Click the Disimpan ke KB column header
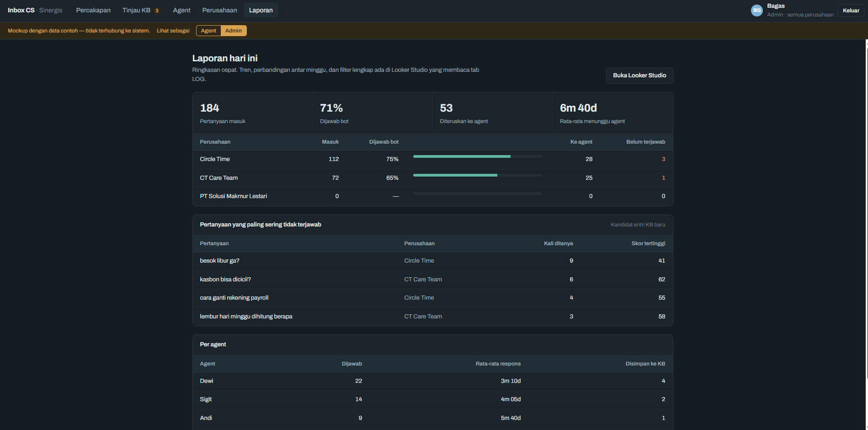The height and width of the screenshot is (430, 868). 645,364
